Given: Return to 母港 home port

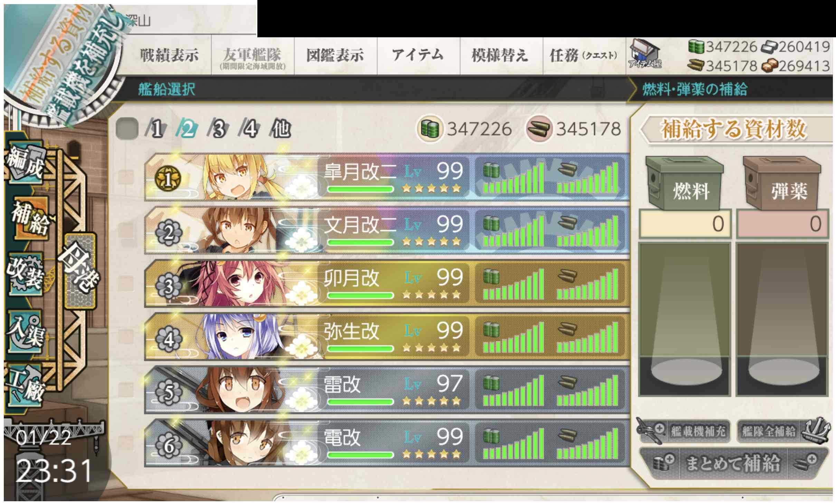Looking at the screenshot, I should [80, 270].
